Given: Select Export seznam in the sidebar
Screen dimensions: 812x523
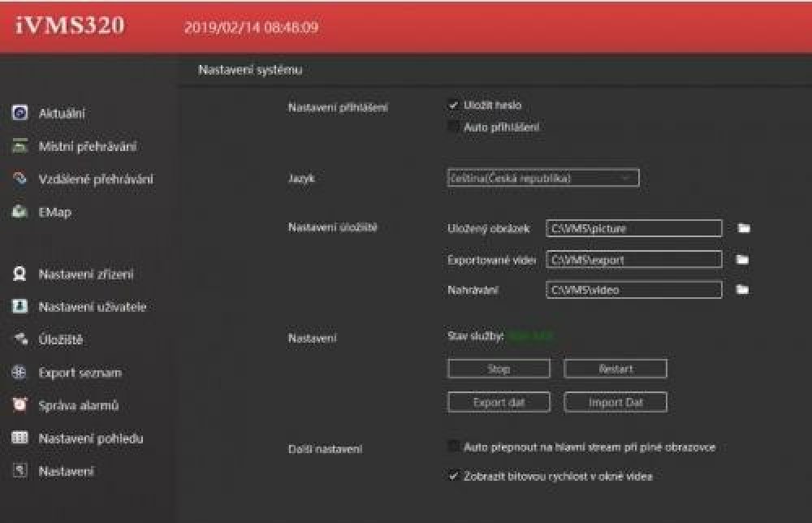Looking at the screenshot, I should (x=80, y=373).
